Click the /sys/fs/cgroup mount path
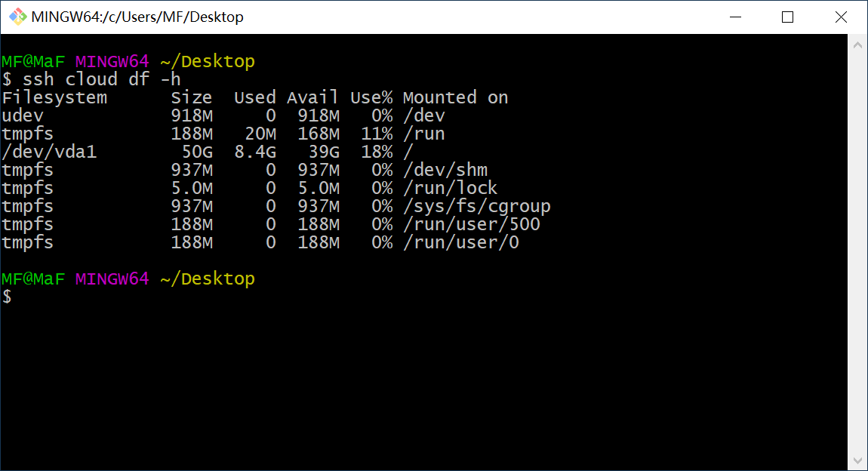 pos(477,206)
